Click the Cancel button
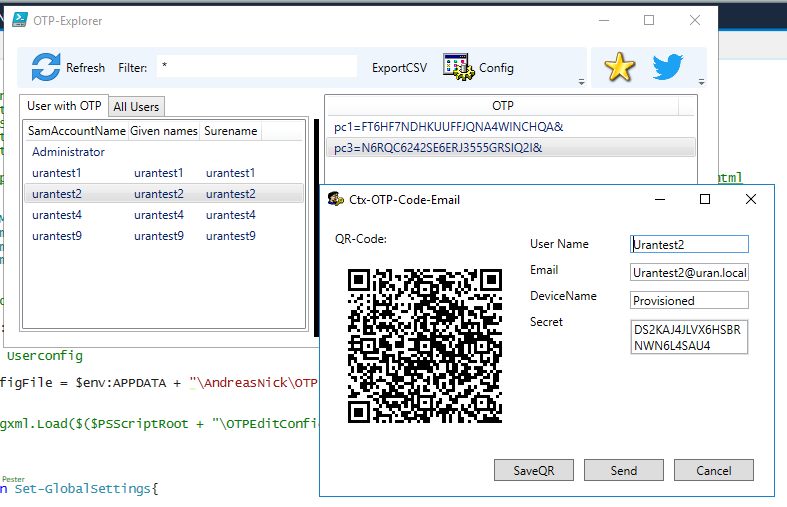Image resolution: width=787 pixels, height=507 pixels. tap(713, 470)
